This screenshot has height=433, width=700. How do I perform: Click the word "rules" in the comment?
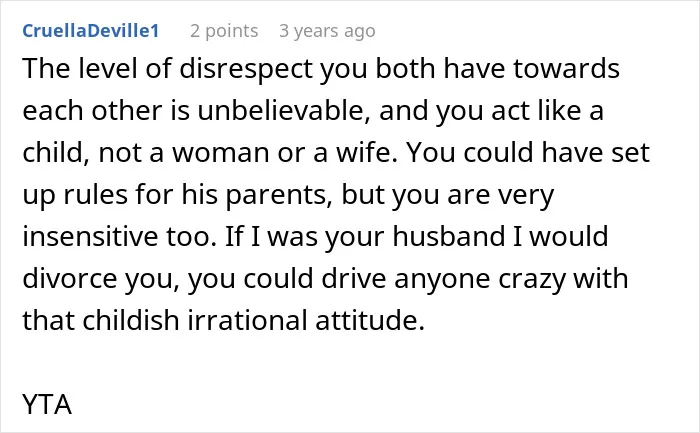click(95, 194)
